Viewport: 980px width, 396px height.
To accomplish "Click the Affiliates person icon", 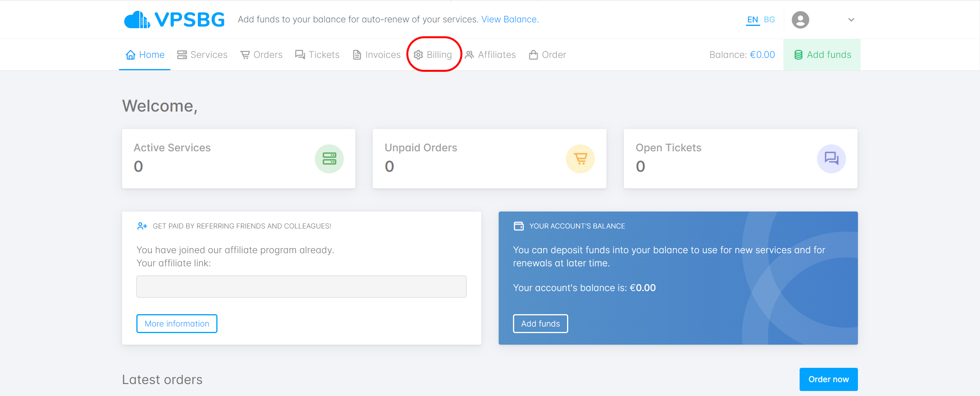I will 469,55.
